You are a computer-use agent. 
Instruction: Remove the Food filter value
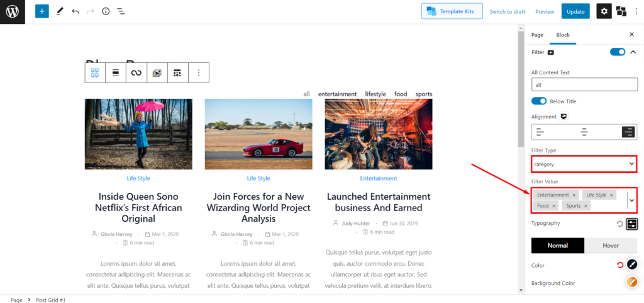(553, 205)
